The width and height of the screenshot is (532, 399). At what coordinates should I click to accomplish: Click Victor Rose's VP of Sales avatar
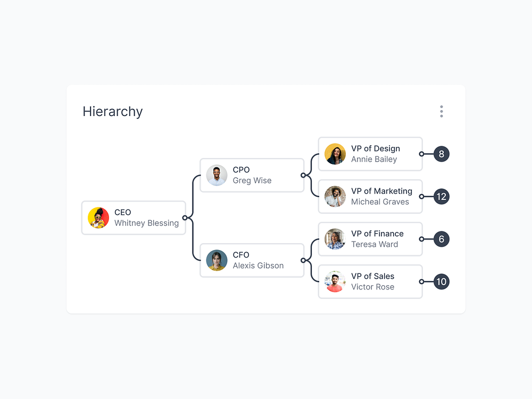335,281
